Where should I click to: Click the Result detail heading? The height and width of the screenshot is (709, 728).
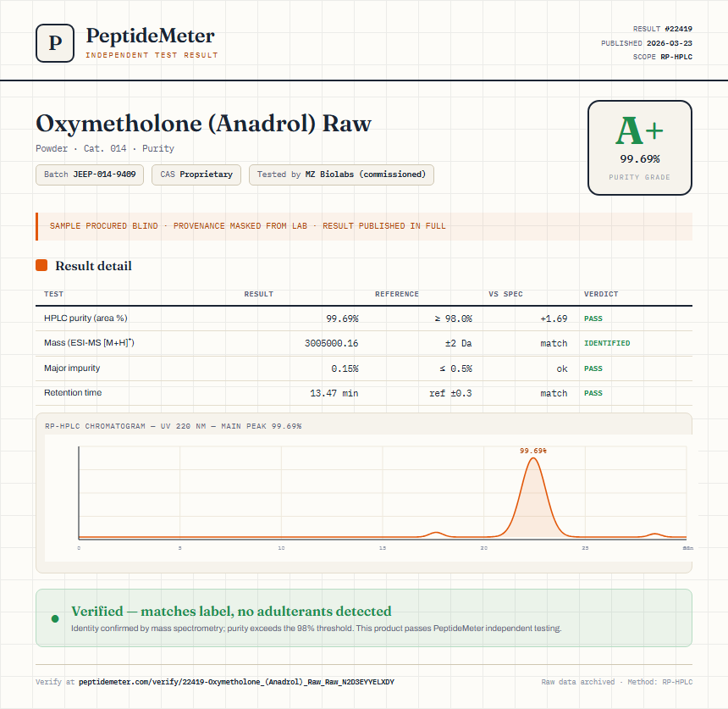coord(93,266)
